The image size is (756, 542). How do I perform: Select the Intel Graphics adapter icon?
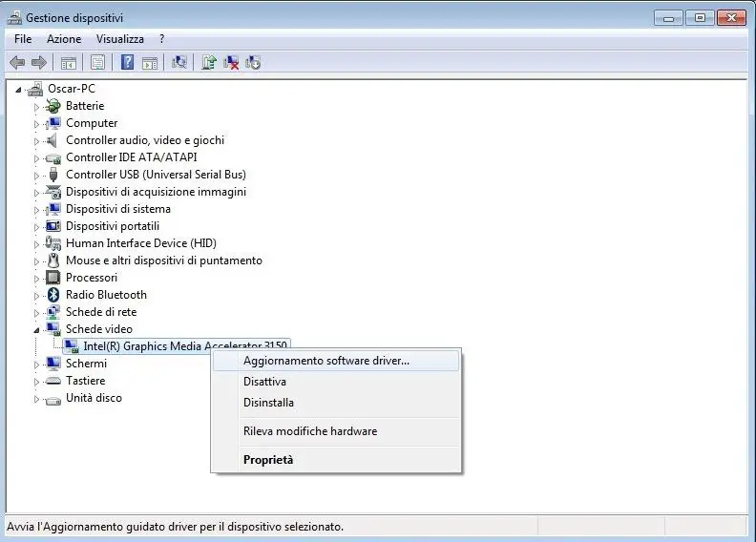72,346
